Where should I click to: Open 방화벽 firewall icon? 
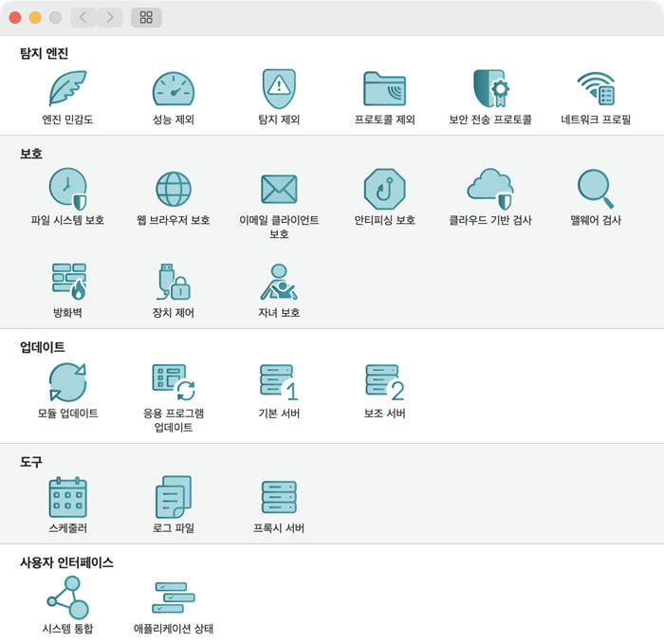click(69, 281)
